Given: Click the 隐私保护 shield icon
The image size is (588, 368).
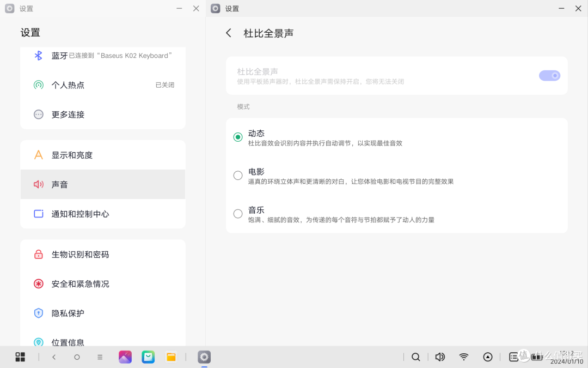Looking at the screenshot, I should point(38,313).
